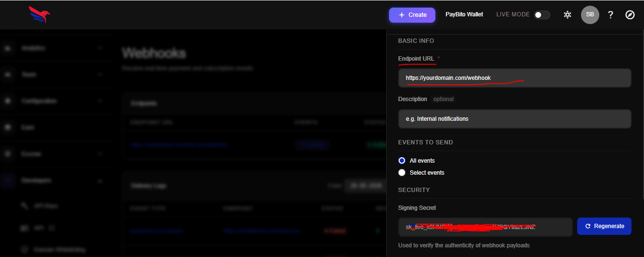The height and width of the screenshot is (257, 644).
Task: Click the EVENTS TO SEND heading
Action: tap(426, 142)
